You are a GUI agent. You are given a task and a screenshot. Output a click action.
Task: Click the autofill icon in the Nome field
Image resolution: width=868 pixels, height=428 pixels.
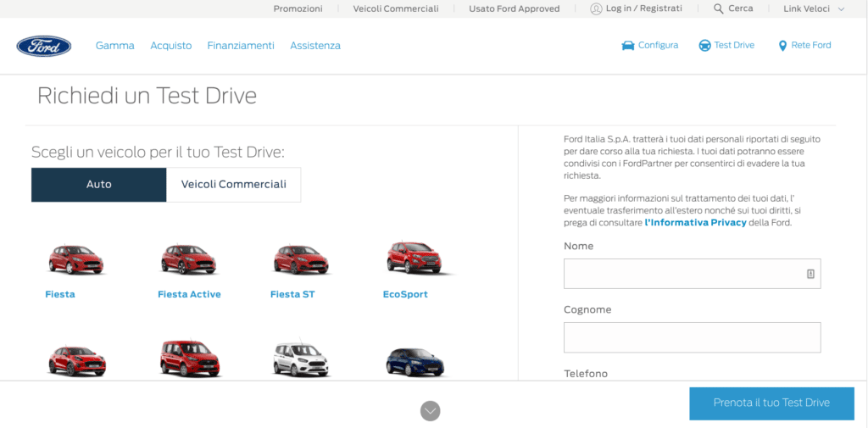810,274
